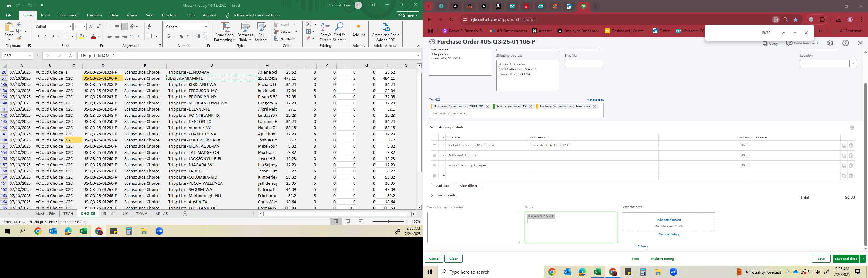This screenshot has width=868, height=278.
Task: Open Format as Table gallery
Action: 245,32
